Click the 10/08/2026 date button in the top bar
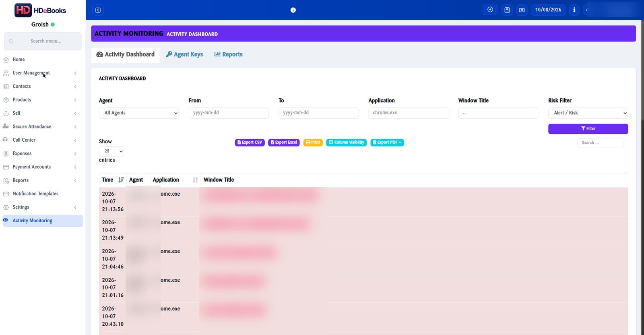Screen dimensions: 644x335 pyautogui.click(x=548, y=10)
